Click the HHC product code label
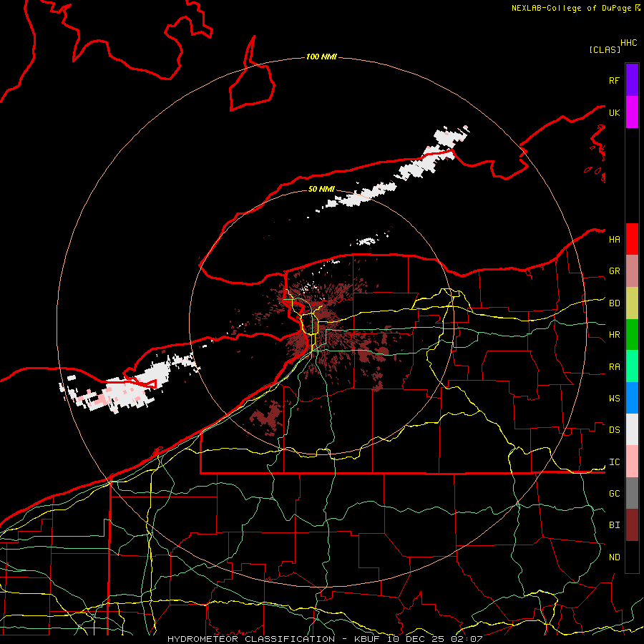Image resolution: width=644 pixels, height=644 pixels. (x=629, y=43)
